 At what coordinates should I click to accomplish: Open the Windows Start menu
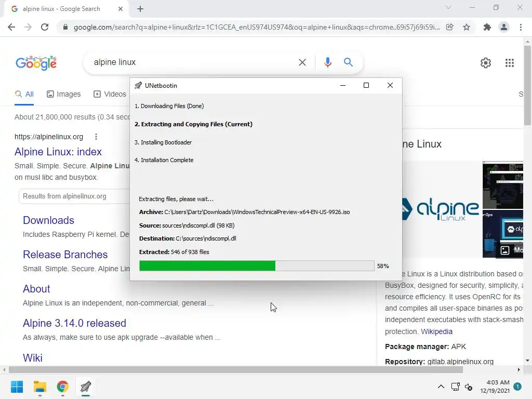click(x=17, y=387)
